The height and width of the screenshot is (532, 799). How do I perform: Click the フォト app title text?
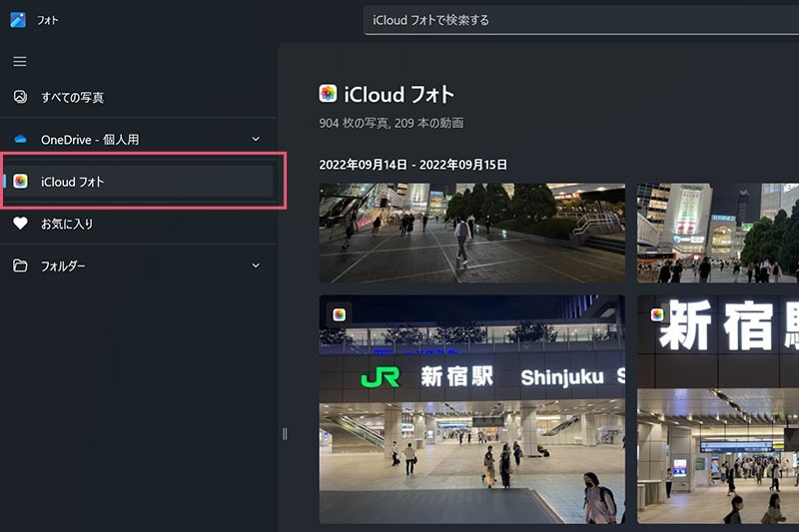[47, 20]
